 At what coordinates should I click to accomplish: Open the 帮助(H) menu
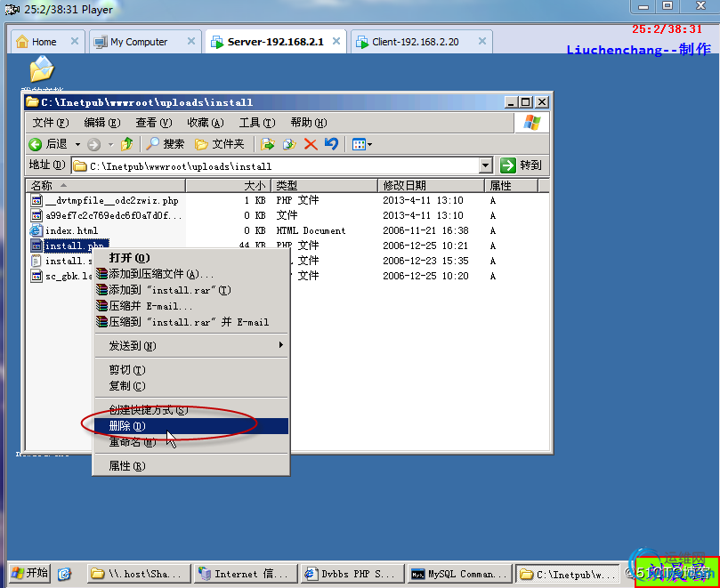(309, 123)
